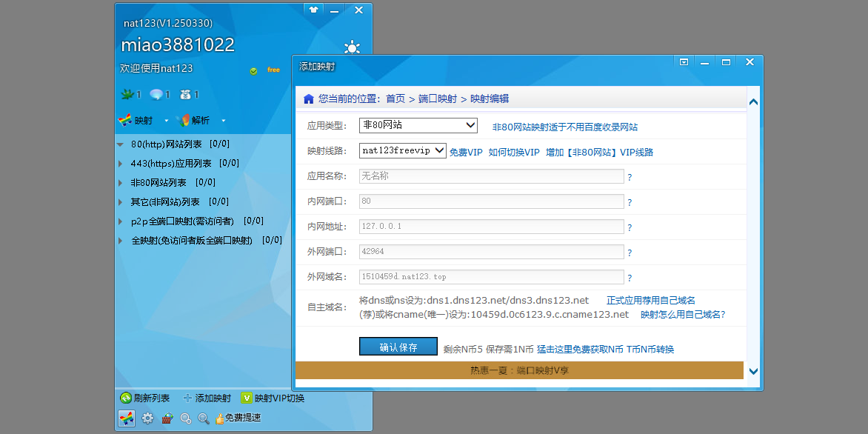Click help question mark beside 外网域名
This screenshot has width=868, height=434.
click(x=630, y=278)
